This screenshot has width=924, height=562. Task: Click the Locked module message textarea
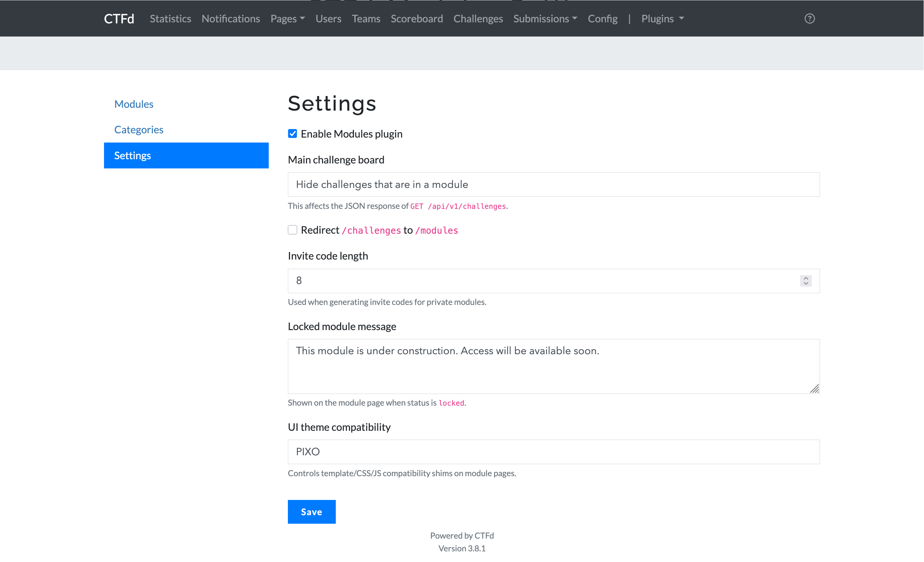pos(553,366)
